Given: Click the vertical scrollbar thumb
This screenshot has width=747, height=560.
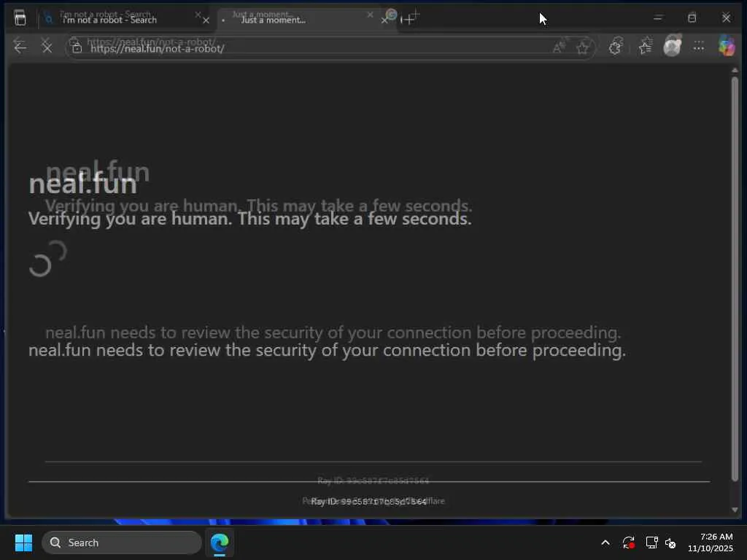Looking at the screenshot, I should [735, 279].
